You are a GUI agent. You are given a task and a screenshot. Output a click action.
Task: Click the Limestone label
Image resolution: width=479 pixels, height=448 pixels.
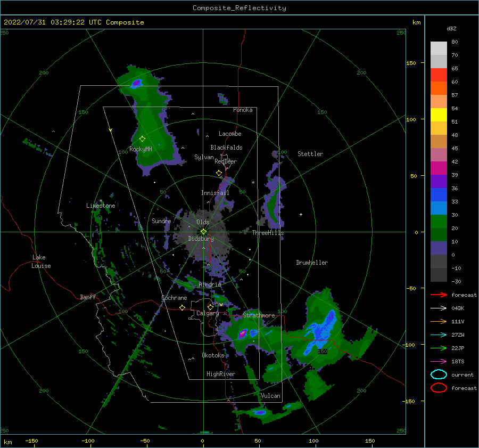[101, 206]
